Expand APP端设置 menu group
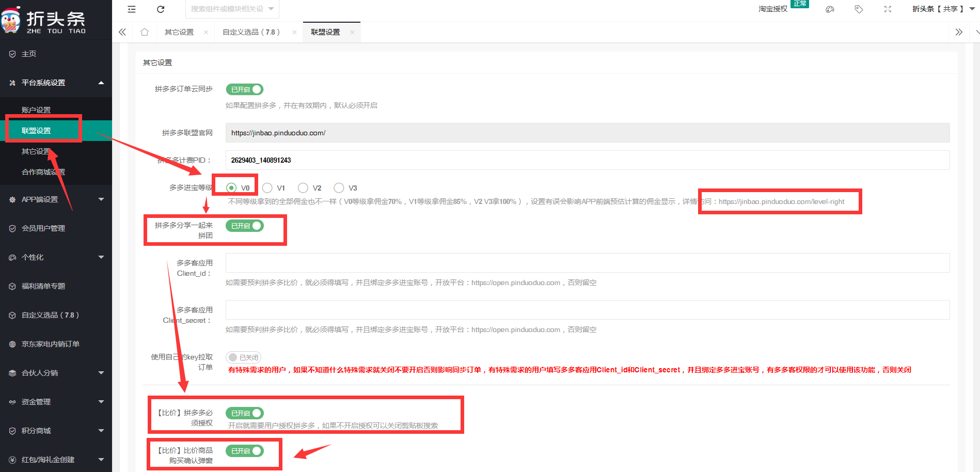The height and width of the screenshot is (472, 980). click(101, 199)
